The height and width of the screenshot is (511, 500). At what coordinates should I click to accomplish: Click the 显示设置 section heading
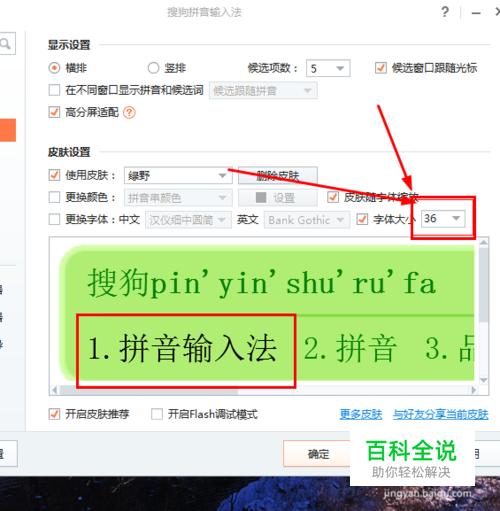click(x=69, y=45)
